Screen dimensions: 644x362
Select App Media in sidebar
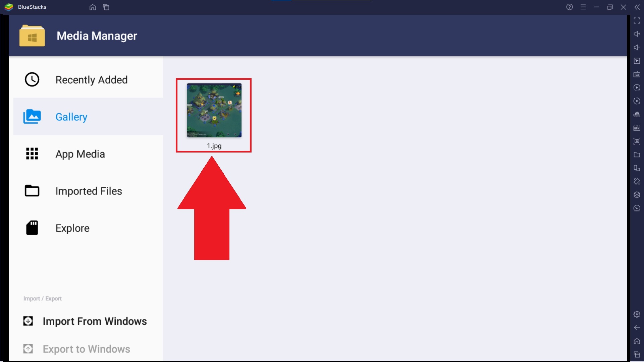(80, 154)
